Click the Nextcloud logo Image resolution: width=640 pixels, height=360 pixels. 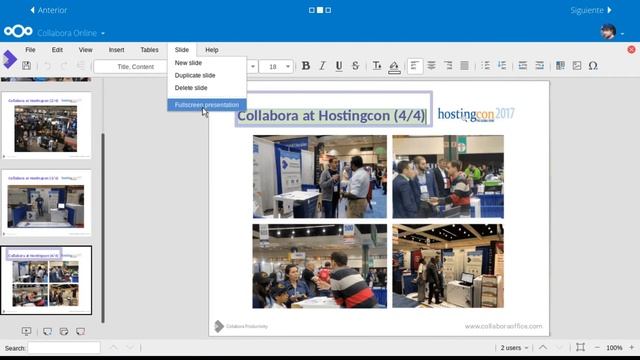tap(18, 31)
